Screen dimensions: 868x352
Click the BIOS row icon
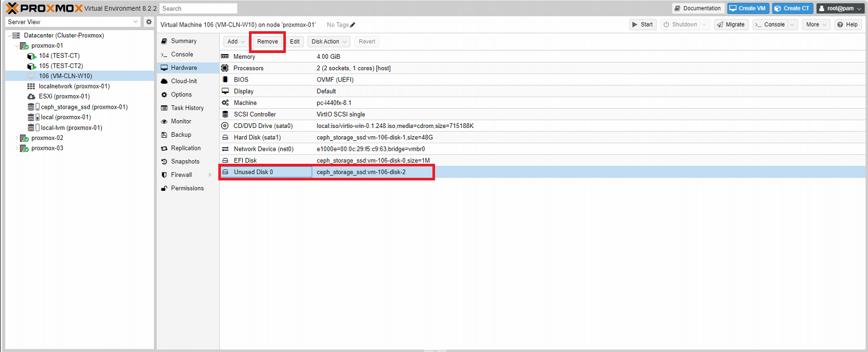pyautogui.click(x=225, y=80)
